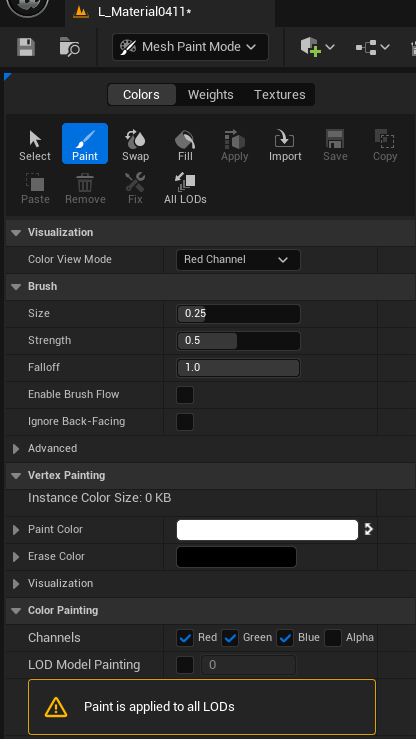Click the Copy vertex colors icon
Screen dimensions: 416x739
click(x=385, y=146)
